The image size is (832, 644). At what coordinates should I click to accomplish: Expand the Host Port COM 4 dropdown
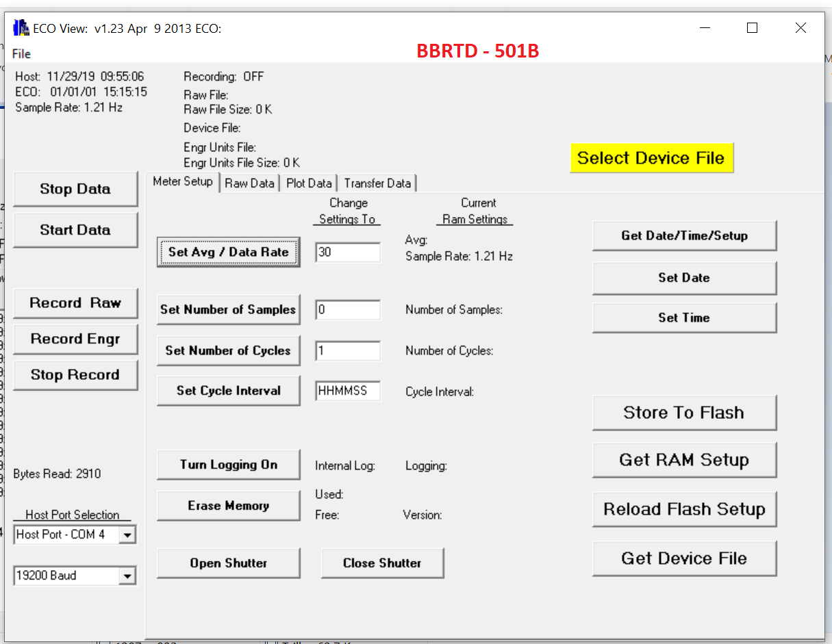tap(127, 534)
